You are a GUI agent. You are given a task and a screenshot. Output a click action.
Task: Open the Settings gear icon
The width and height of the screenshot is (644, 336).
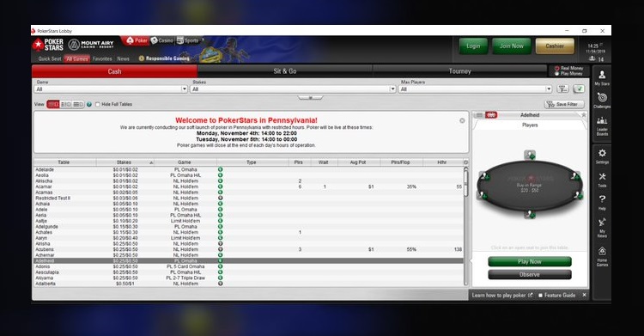click(602, 156)
